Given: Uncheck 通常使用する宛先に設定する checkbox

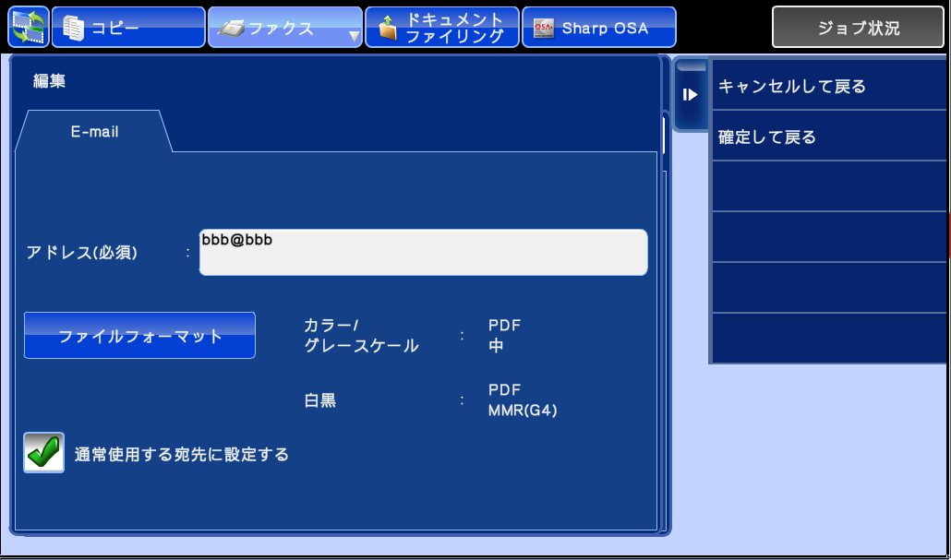Looking at the screenshot, I should pos(43,453).
